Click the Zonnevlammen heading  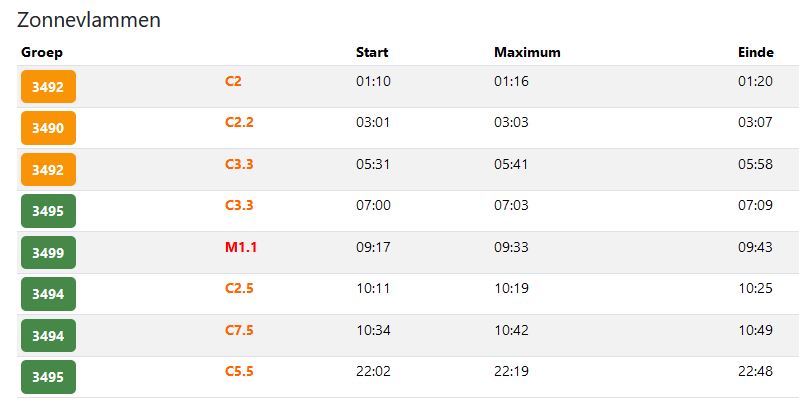pos(89,20)
